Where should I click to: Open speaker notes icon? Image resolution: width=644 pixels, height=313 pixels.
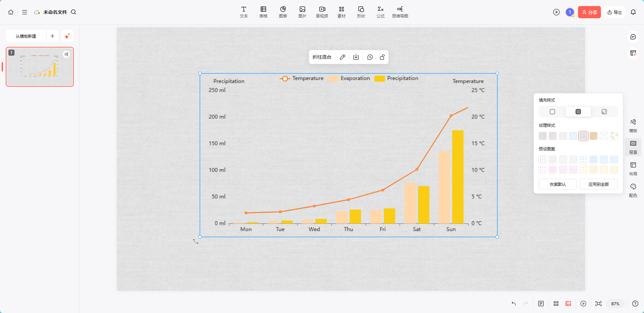coord(541,304)
